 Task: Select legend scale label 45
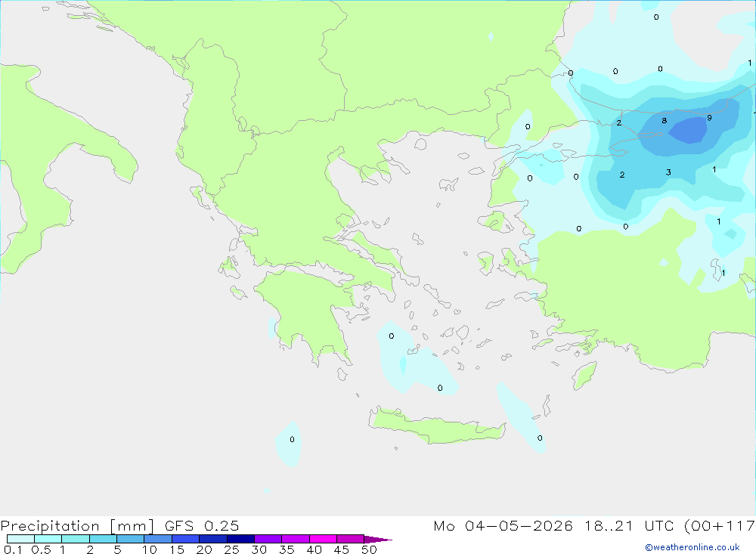(342, 549)
